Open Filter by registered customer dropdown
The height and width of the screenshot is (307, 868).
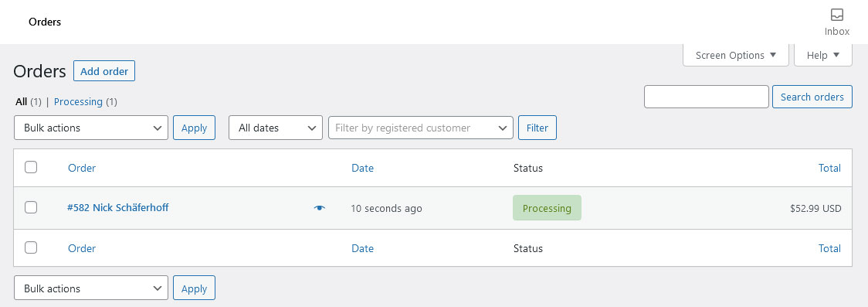pos(421,128)
